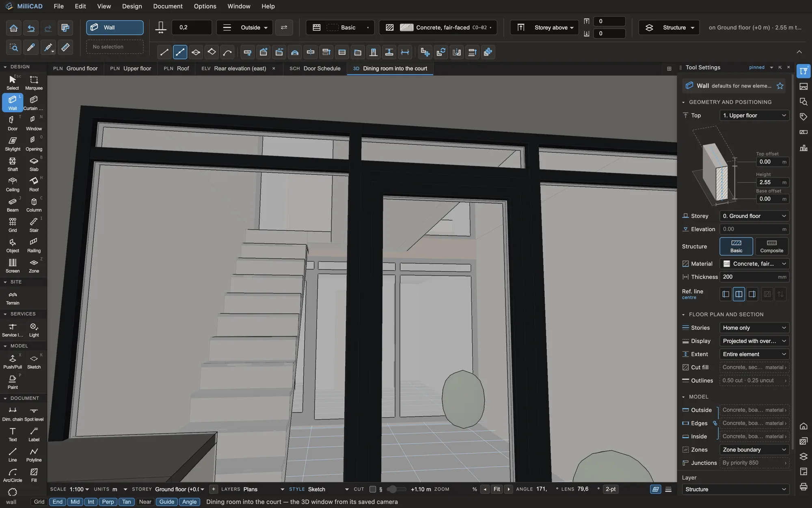Viewport: 812px width, 508px height.
Task: Choose the Railing tool
Action: (x=34, y=245)
